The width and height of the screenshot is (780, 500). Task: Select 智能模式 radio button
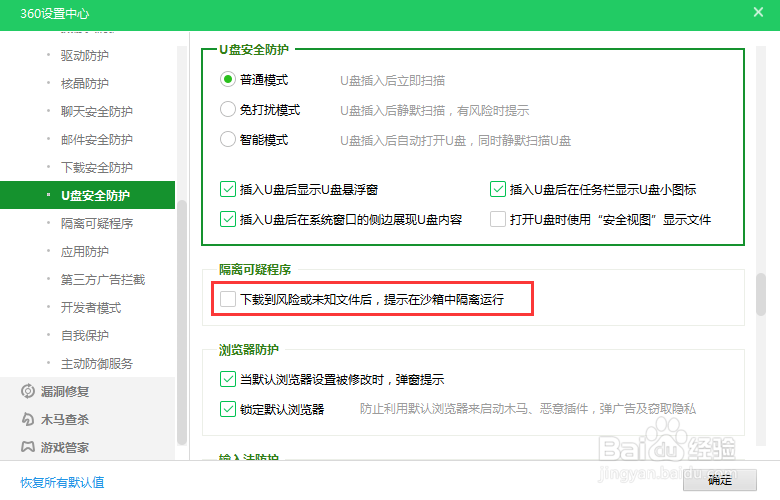227,139
